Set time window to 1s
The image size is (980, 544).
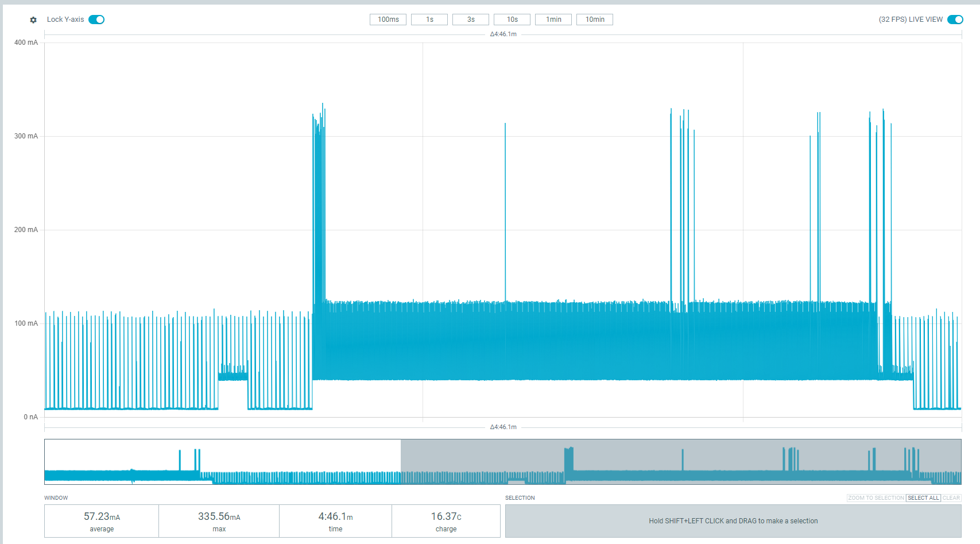(429, 20)
